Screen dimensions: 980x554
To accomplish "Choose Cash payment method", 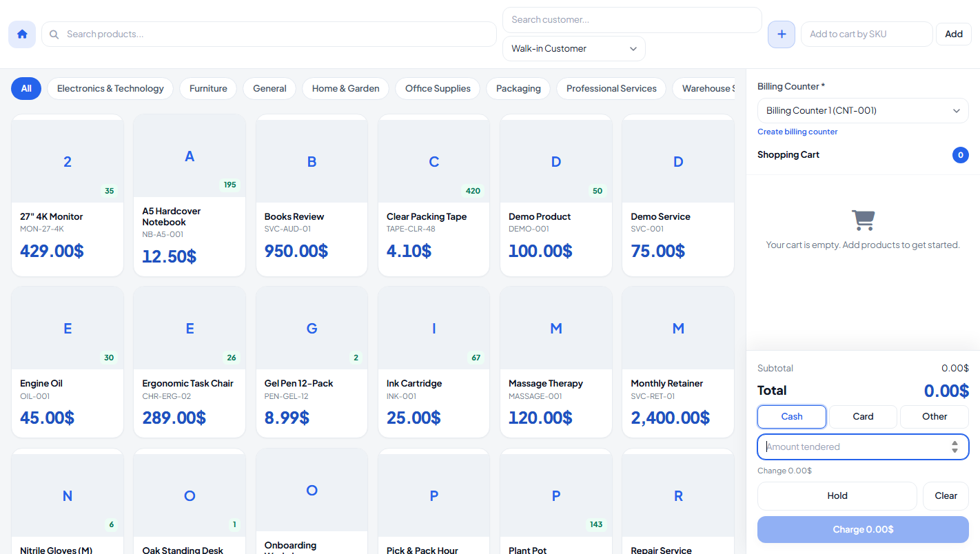I will point(792,416).
